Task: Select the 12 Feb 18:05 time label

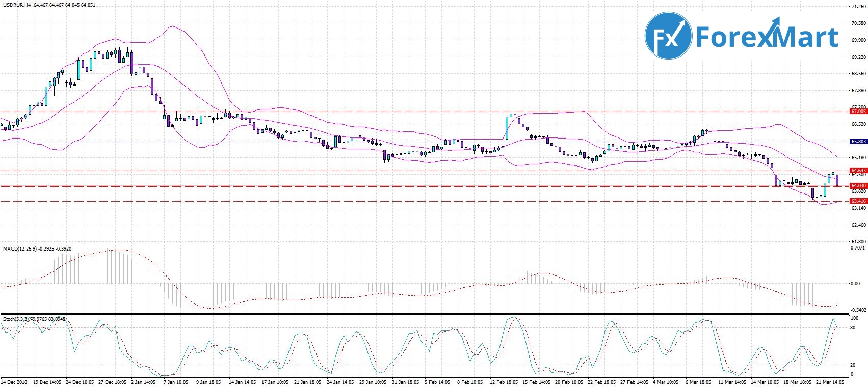Action: pyautogui.click(x=504, y=382)
